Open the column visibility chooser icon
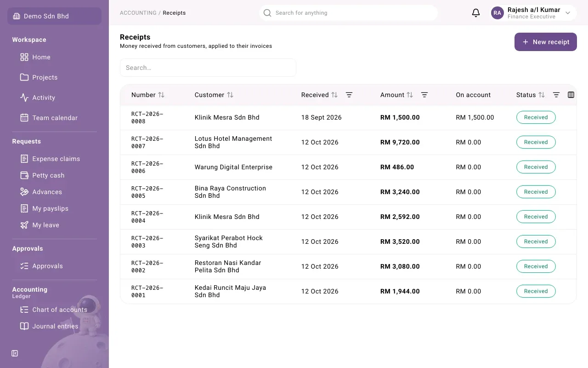 point(571,95)
